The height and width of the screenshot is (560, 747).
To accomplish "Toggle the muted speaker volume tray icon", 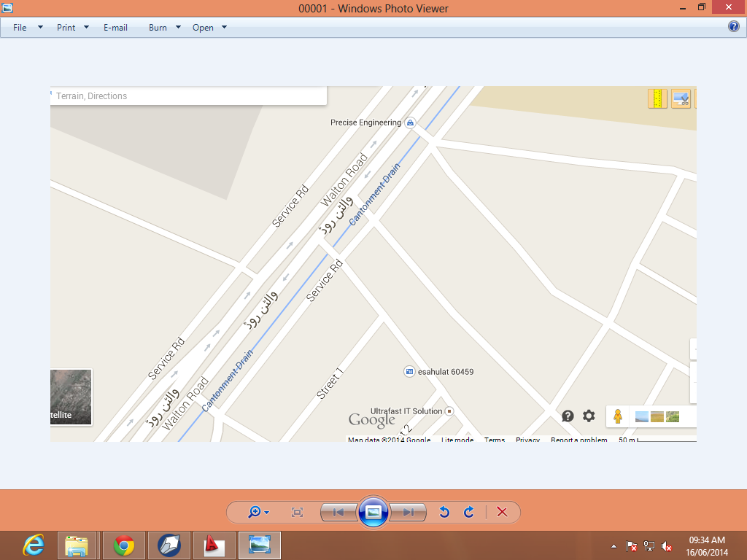I will [x=667, y=546].
